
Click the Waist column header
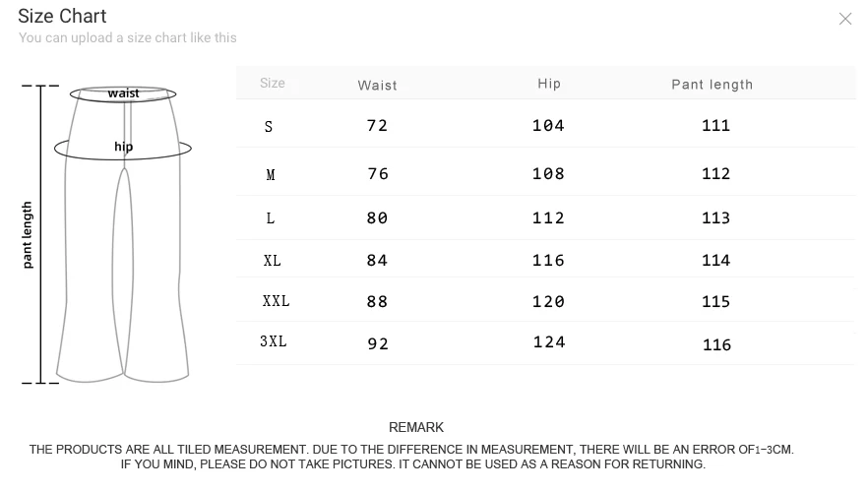pyautogui.click(x=378, y=86)
